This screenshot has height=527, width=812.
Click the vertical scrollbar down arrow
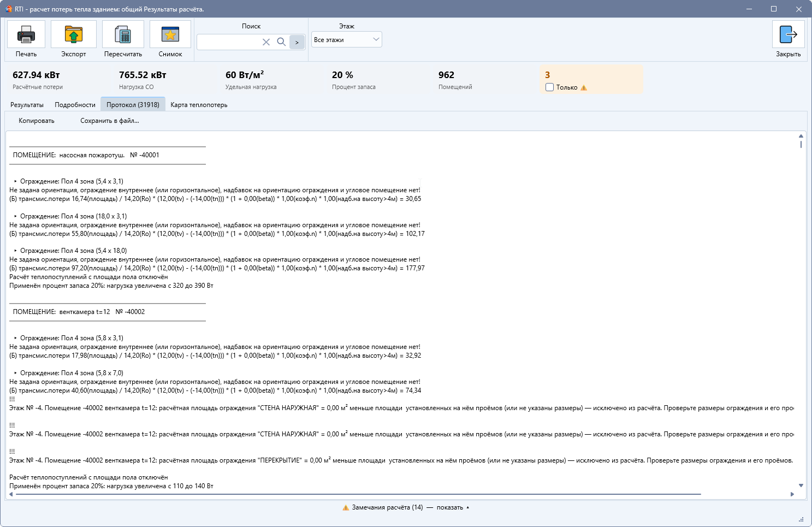click(801, 485)
